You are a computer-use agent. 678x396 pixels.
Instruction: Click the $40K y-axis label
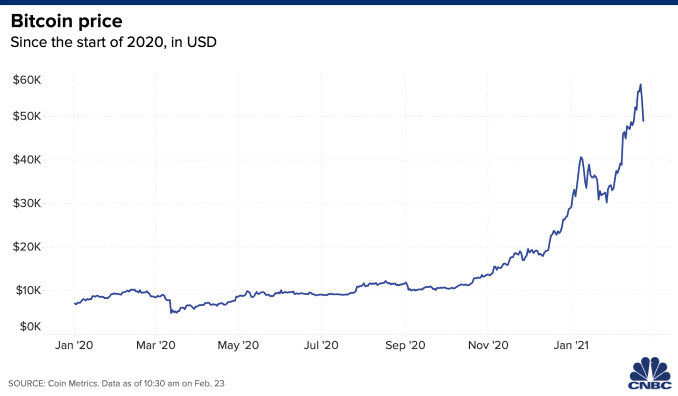point(27,160)
